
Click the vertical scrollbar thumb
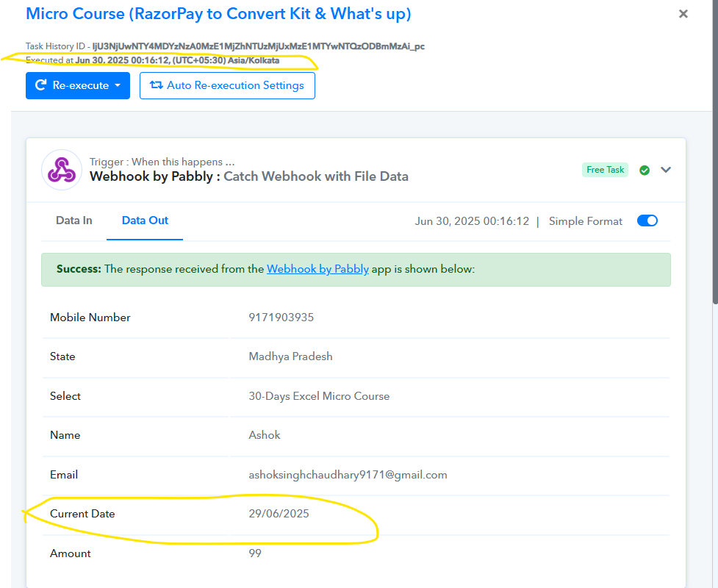715,151
